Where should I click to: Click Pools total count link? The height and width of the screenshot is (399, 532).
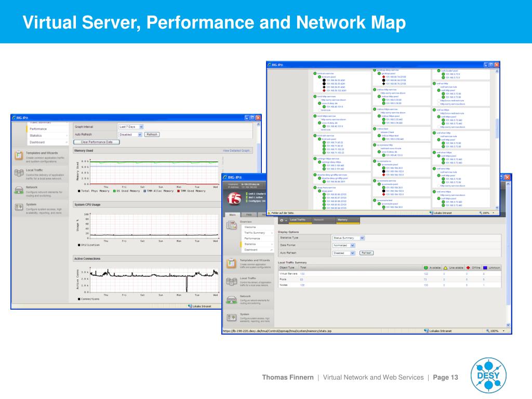302,280
